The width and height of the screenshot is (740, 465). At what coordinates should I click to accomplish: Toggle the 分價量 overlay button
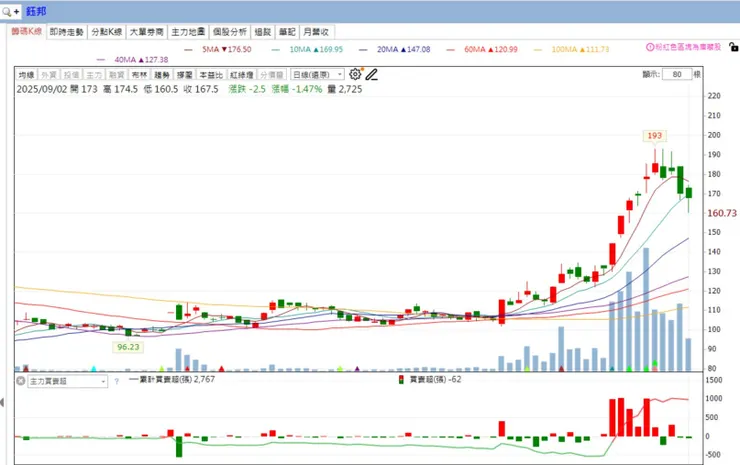(x=271, y=75)
